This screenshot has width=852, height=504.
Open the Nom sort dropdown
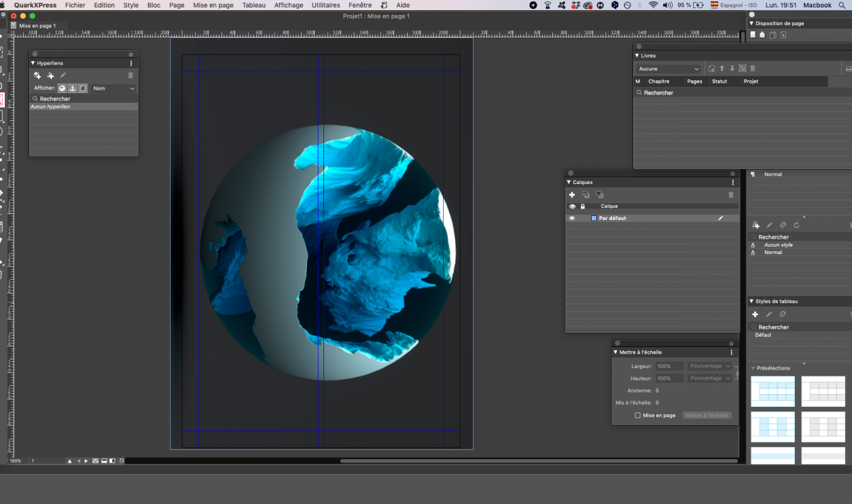(113, 88)
